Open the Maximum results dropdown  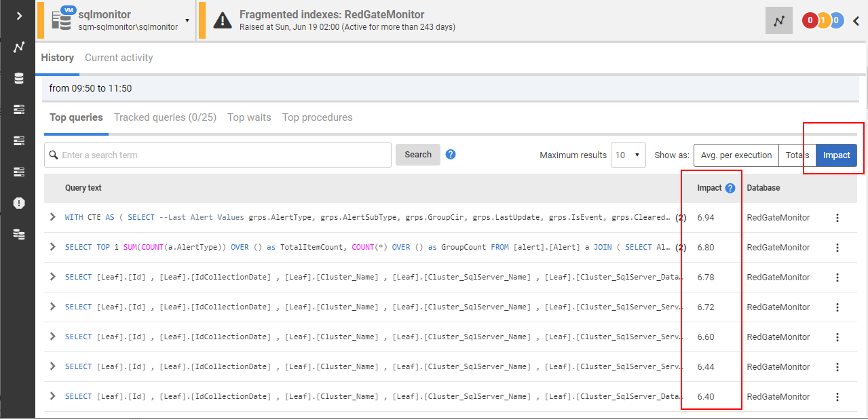pyautogui.click(x=628, y=155)
